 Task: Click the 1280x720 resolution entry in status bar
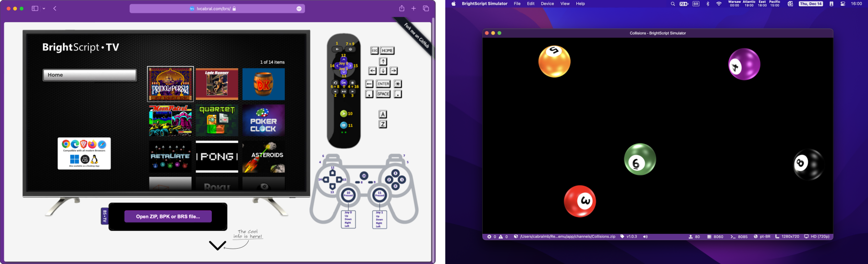pos(787,237)
